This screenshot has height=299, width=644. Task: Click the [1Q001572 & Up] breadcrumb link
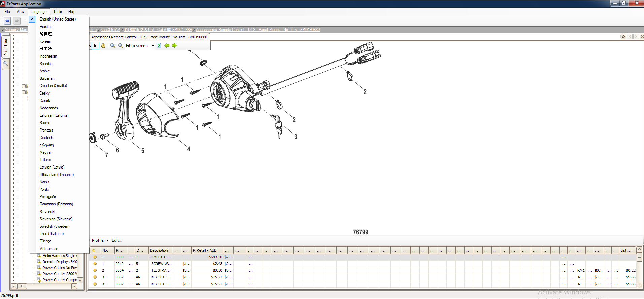tap(158, 30)
